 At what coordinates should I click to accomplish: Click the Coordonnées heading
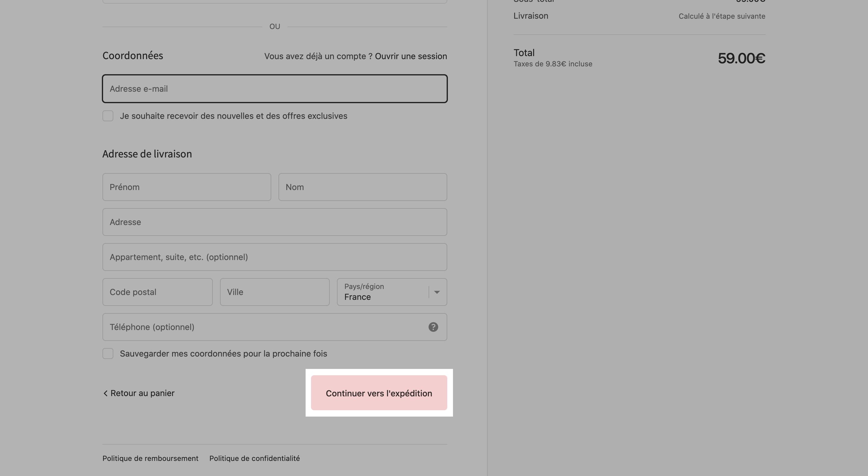pos(132,56)
